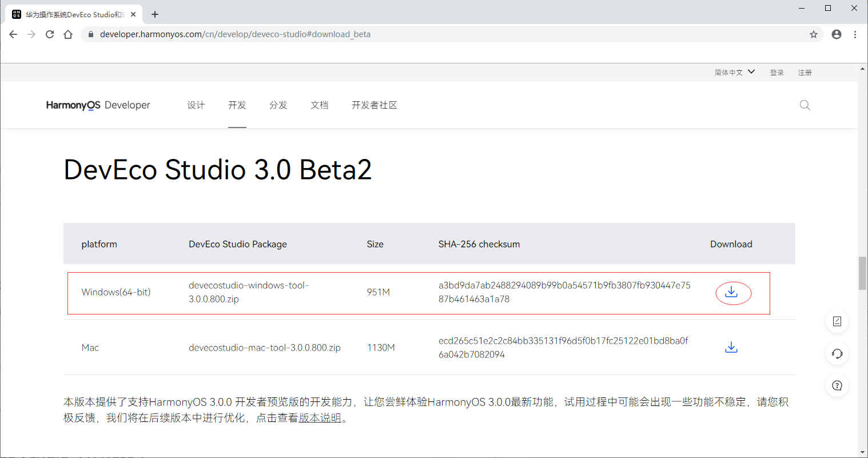Viewport: 868px width, 458px height.
Task: Click the feedback note icon in side panel
Action: coord(837,321)
